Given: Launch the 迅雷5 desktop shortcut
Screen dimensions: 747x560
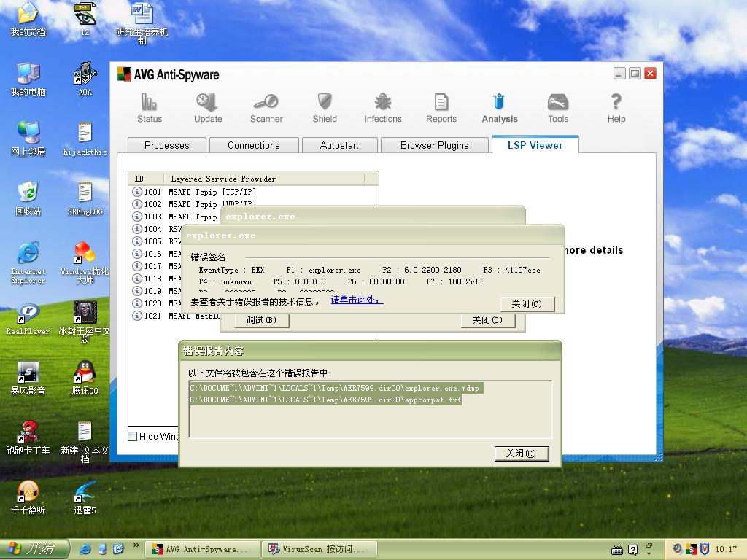Looking at the screenshot, I should 85,497.
